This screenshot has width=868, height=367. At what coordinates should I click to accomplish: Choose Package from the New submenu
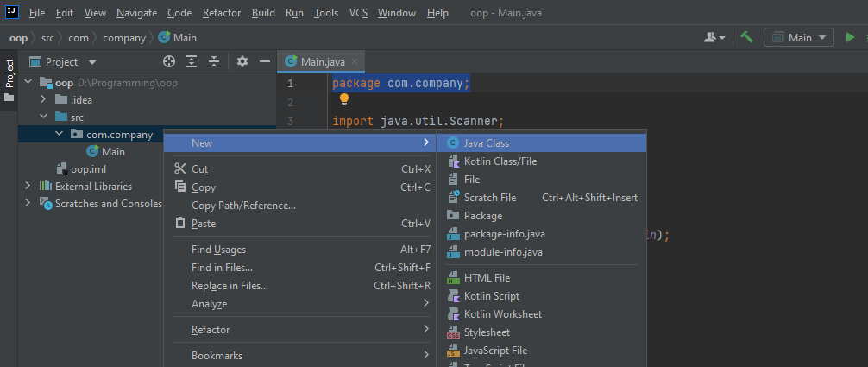(541, 216)
